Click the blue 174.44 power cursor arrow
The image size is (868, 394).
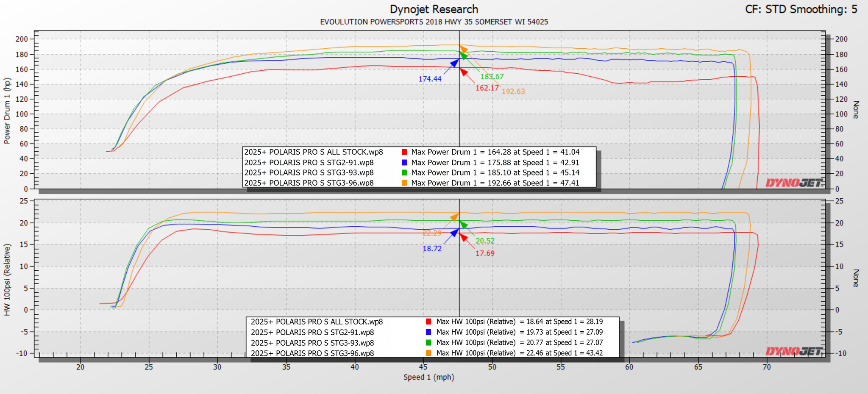454,63
